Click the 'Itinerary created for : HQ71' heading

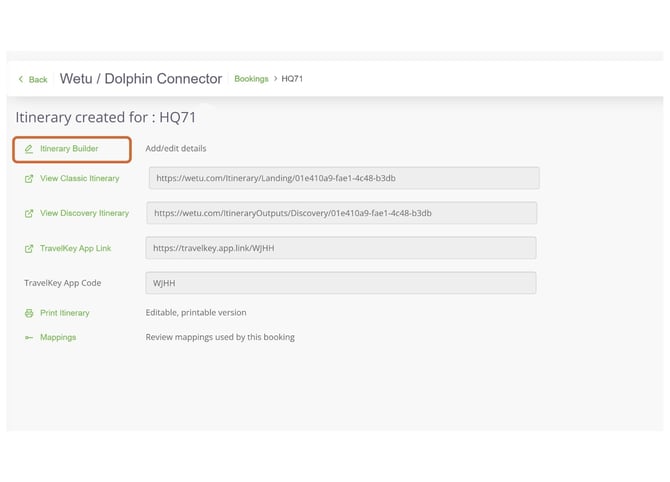click(106, 117)
